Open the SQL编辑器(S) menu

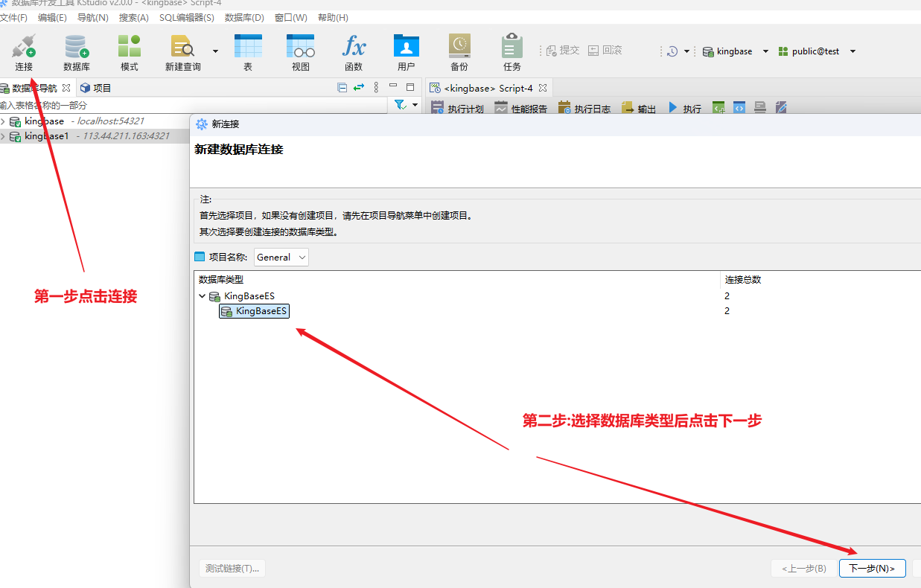[187, 17]
